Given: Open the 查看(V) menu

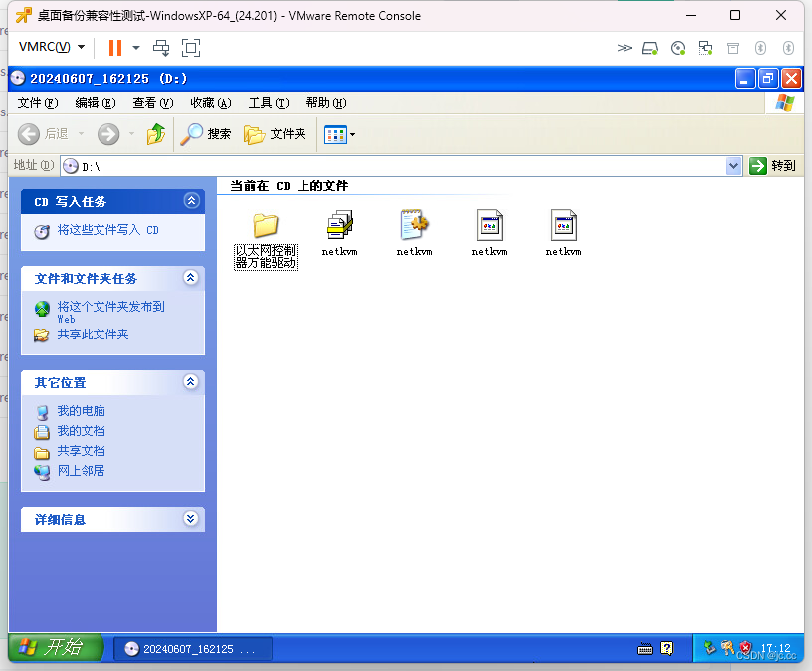Looking at the screenshot, I should [153, 103].
